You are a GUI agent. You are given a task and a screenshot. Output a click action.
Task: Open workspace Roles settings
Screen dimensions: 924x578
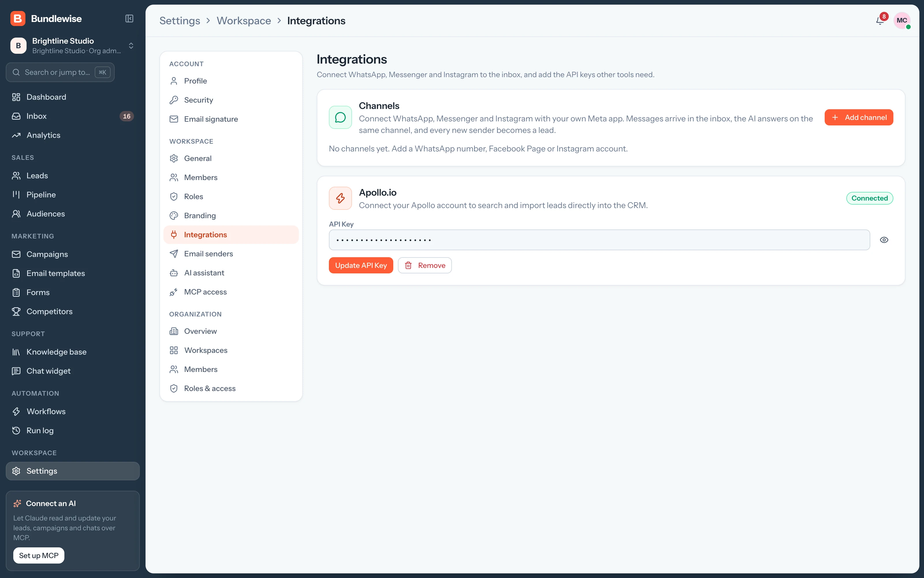tap(231, 197)
